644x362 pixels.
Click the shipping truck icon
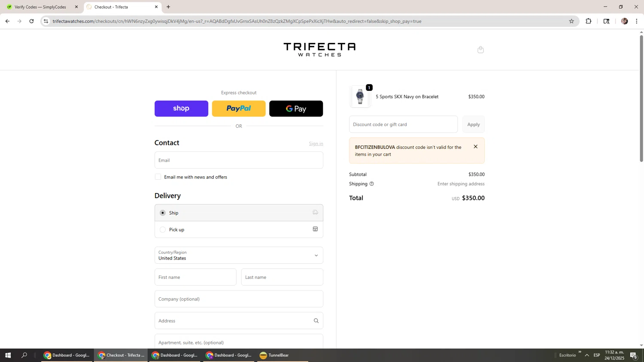[x=315, y=212]
